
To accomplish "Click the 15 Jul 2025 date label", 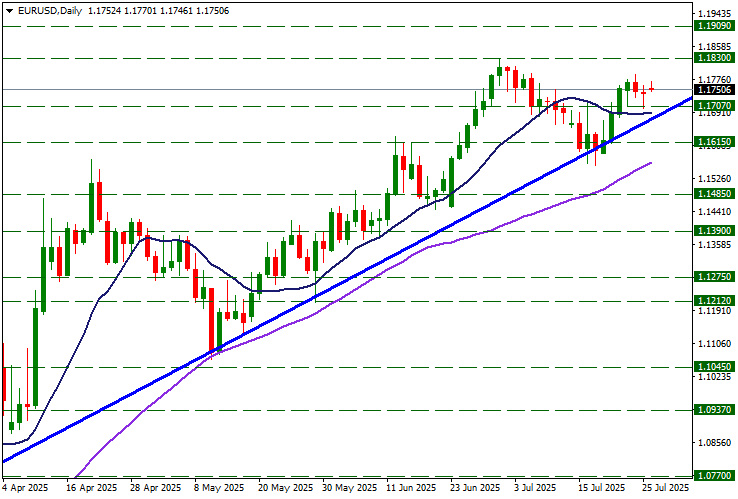I will (602, 488).
